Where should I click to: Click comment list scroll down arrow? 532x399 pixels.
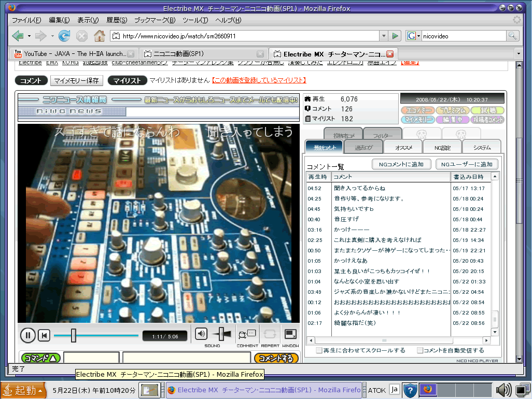[x=495, y=332]
